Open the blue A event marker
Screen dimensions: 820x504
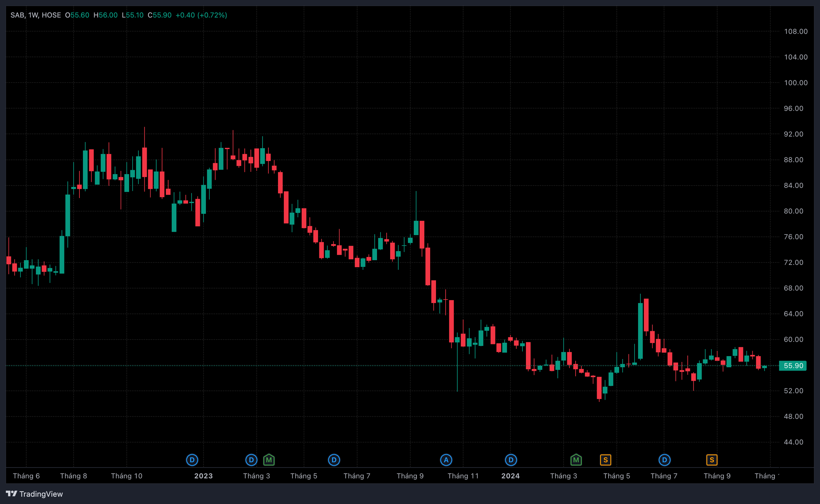pyautogui.click(x=446, y=460)
